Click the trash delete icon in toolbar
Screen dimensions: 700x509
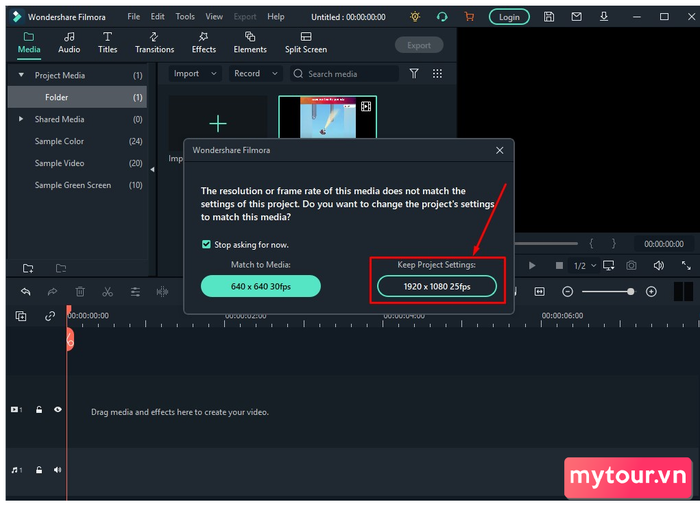(80, 292)
